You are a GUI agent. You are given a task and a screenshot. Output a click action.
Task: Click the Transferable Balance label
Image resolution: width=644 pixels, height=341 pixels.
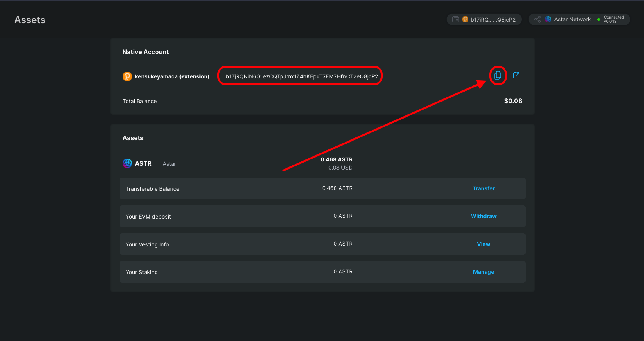click(152, 189)
